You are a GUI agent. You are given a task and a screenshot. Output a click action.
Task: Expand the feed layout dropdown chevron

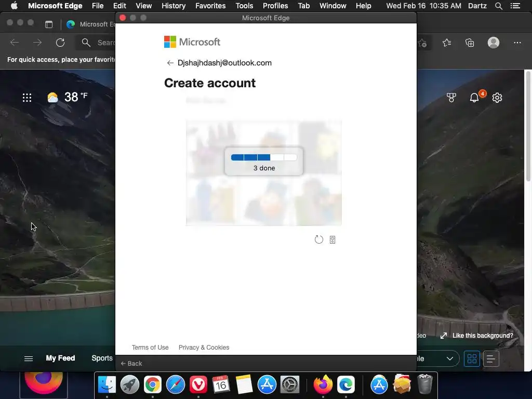pyautogui.click(x=450, y=358)
